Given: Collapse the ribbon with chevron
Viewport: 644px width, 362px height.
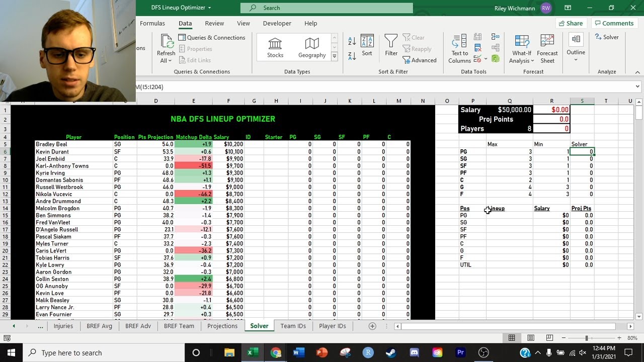Looking at the screenshot, I should pyautogui.click(x=638, y=72).
